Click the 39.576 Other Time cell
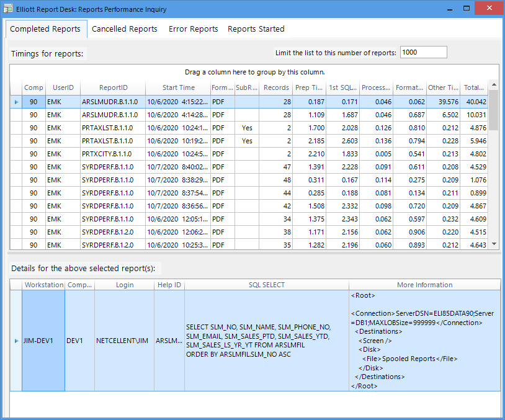The height and width of the screenshot is (420, 505). click(x=443, y=102)
